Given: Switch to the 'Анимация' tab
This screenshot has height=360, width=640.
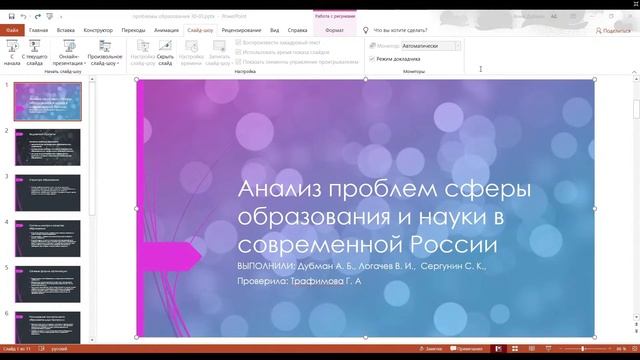Looking at the screenshot, I should pyautogui.click(x=167, y=30).
